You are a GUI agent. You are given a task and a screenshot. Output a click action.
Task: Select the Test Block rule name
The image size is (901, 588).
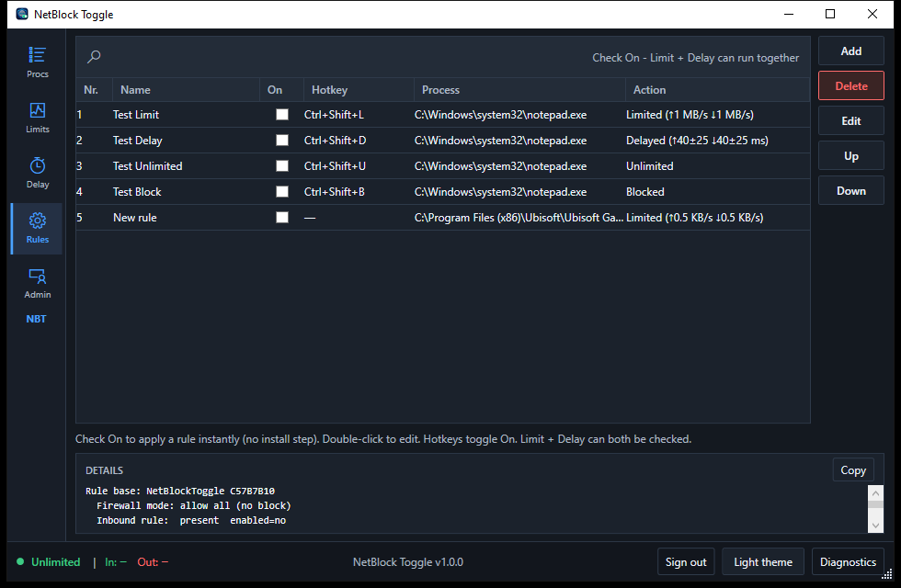(x=137, y=191)
